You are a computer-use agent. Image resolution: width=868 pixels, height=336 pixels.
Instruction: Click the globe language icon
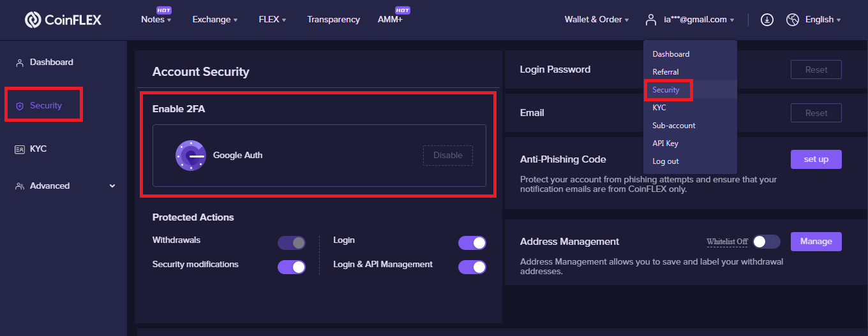[793, 20]
